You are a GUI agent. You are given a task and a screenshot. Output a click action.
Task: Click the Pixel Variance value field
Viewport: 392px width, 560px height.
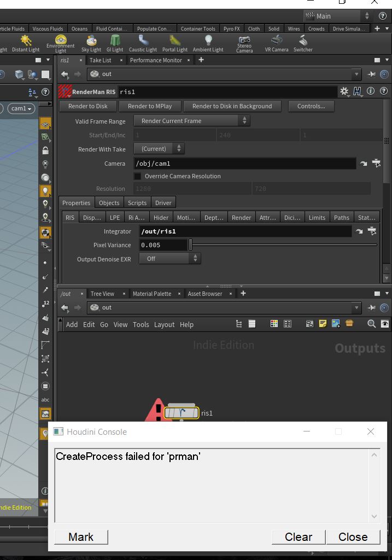163,245
